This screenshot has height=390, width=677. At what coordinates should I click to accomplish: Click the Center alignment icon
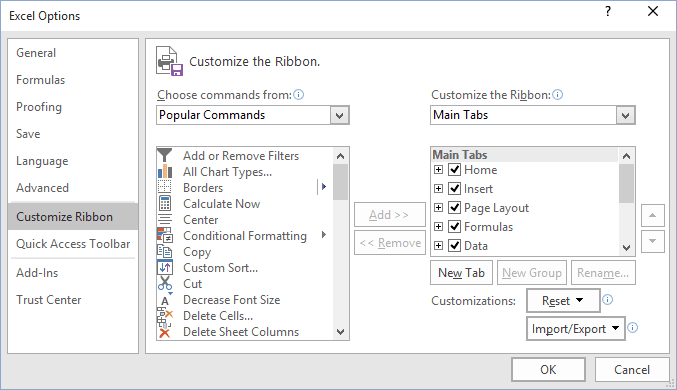(165, 219)
